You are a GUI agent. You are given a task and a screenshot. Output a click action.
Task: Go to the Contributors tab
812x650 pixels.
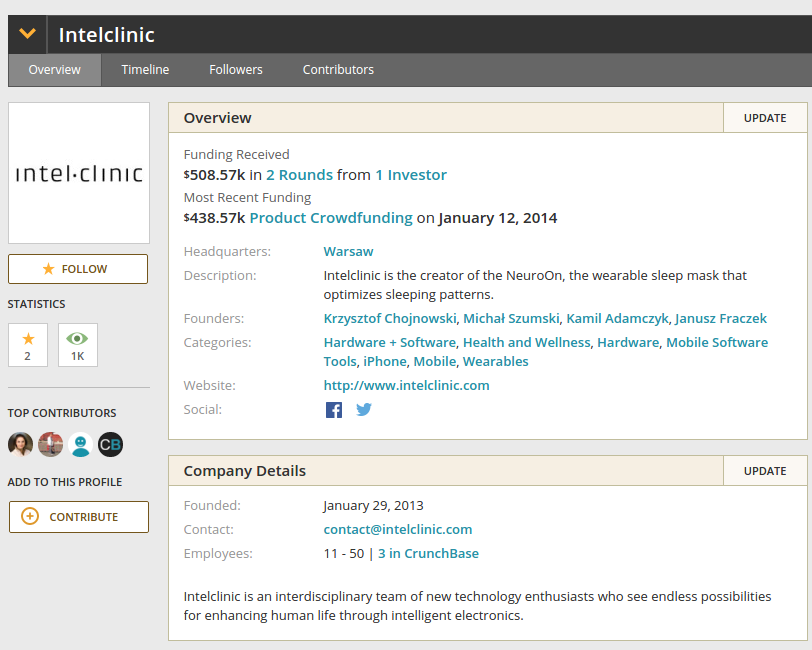[x=338, y=70]
